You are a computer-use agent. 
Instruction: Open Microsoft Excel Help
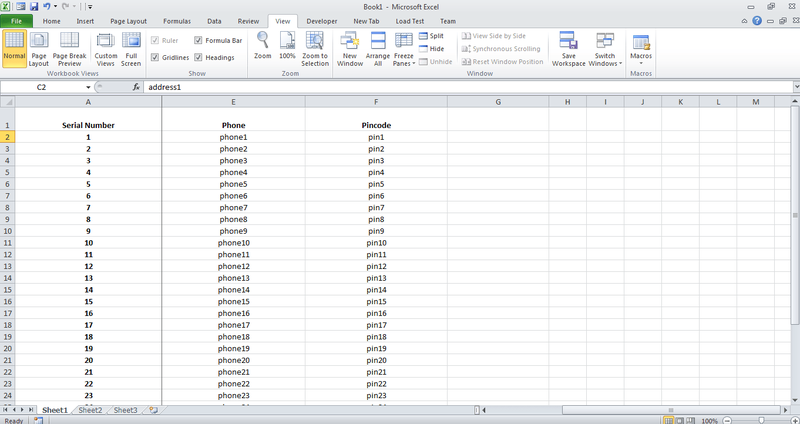coord(757,21)
